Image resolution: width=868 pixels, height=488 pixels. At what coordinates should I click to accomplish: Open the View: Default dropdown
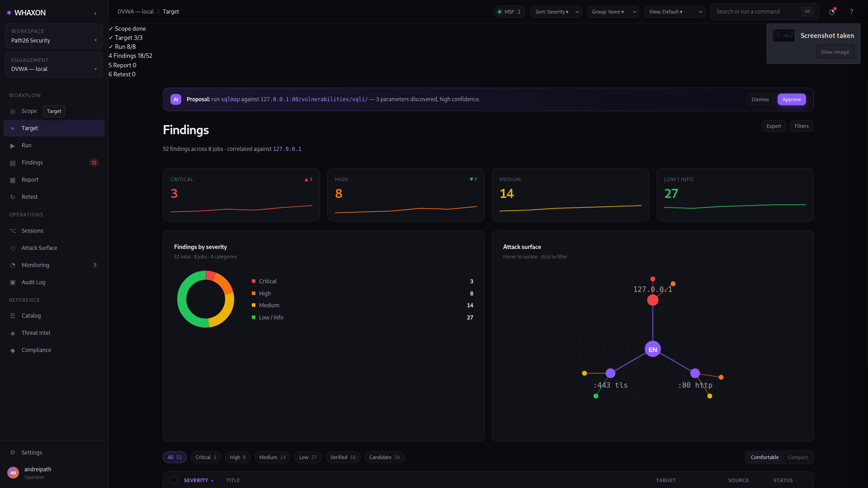point(675,12)
